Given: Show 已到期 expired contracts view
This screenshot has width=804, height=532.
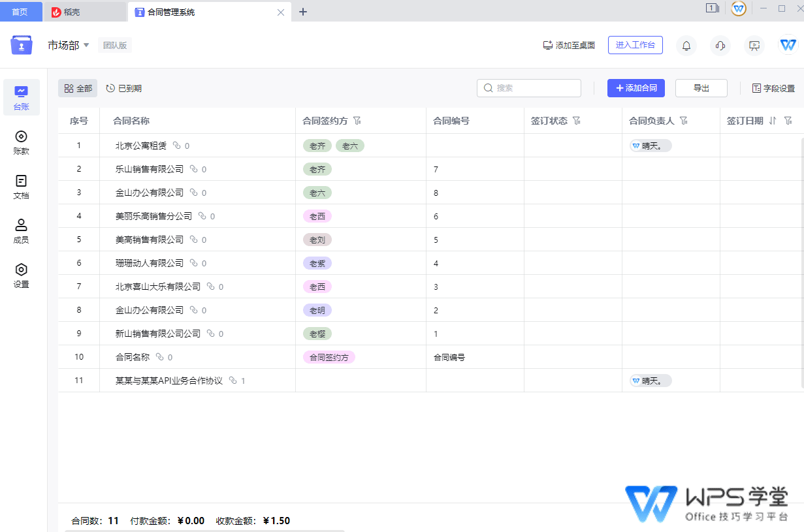Looking at the screenshot, I should (x=123, y=88).
